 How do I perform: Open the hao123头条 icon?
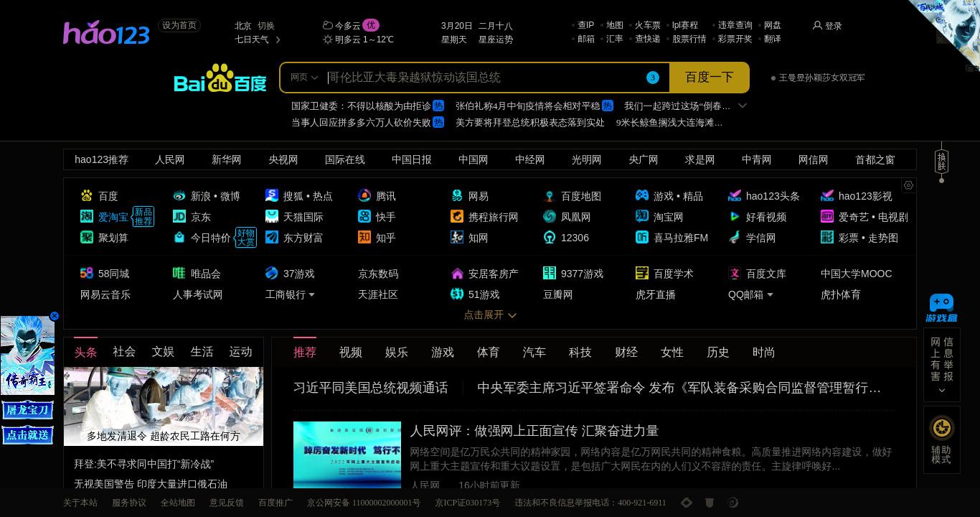735,195
